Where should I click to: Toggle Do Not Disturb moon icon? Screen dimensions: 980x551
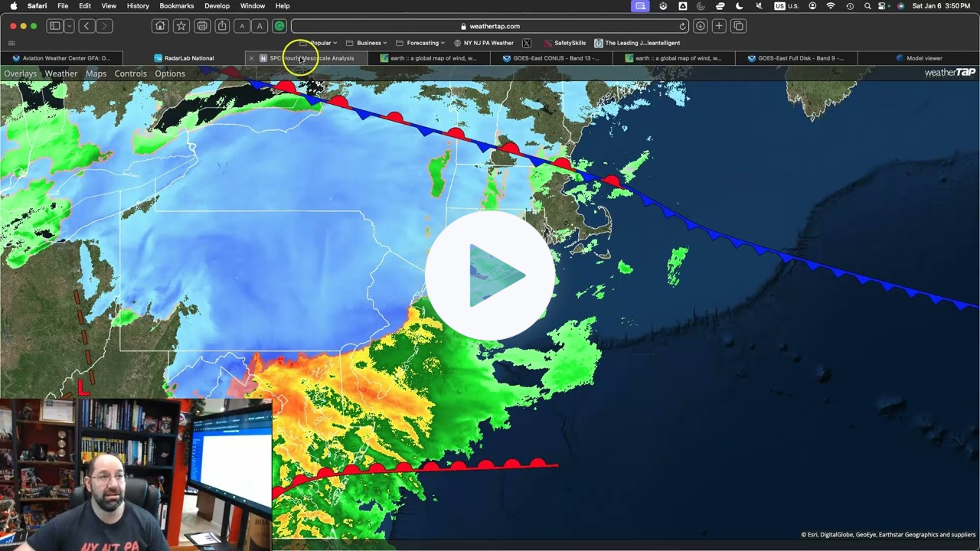pyautogui.click(x=739, y=6)
